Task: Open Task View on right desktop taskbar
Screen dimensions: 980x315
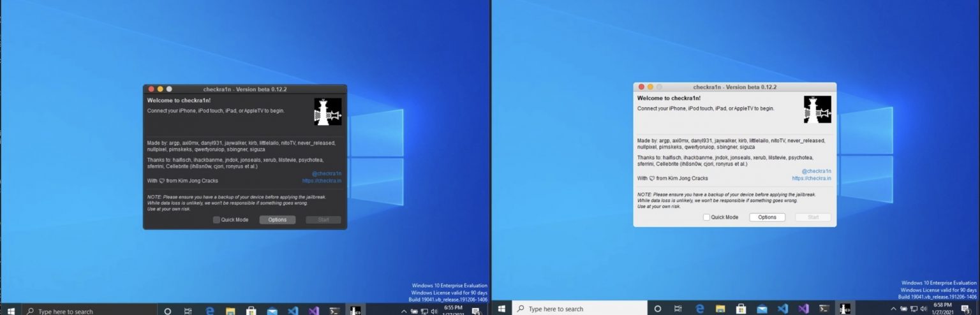Action: 678,309
